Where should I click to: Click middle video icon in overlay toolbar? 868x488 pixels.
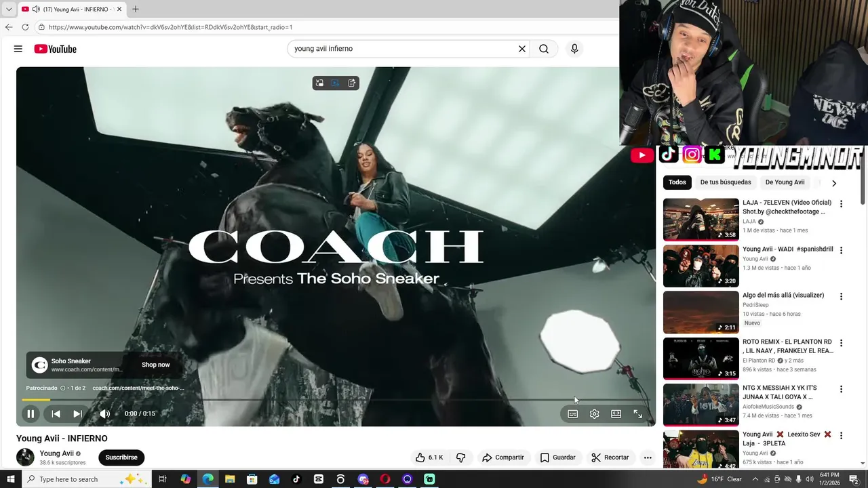(x=335, y=83)
